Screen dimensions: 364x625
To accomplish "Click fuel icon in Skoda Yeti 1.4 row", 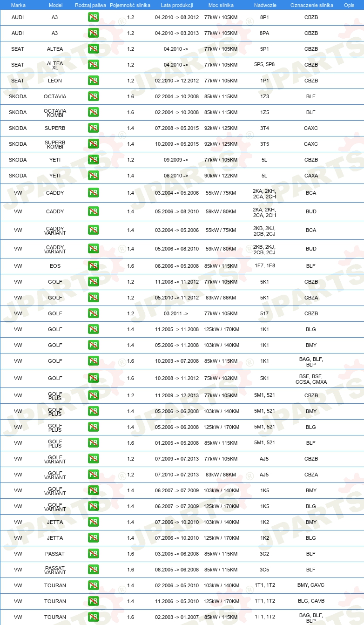I will click(93, 176).
